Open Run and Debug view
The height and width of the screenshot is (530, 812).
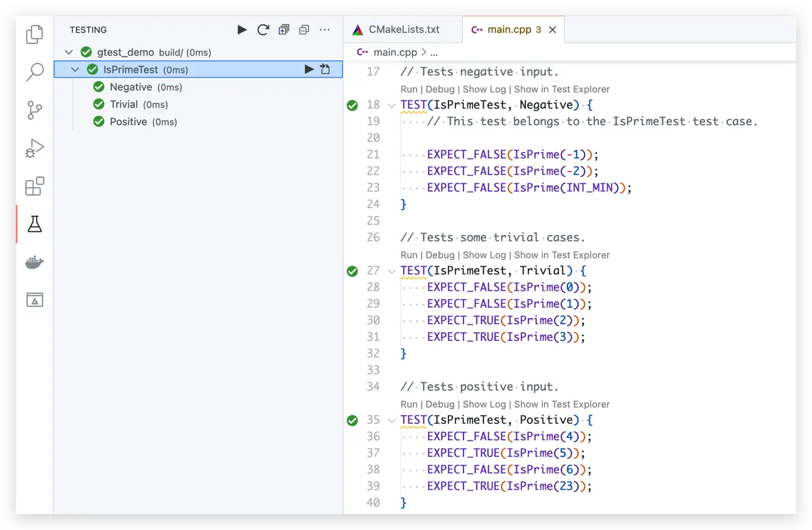35,148
